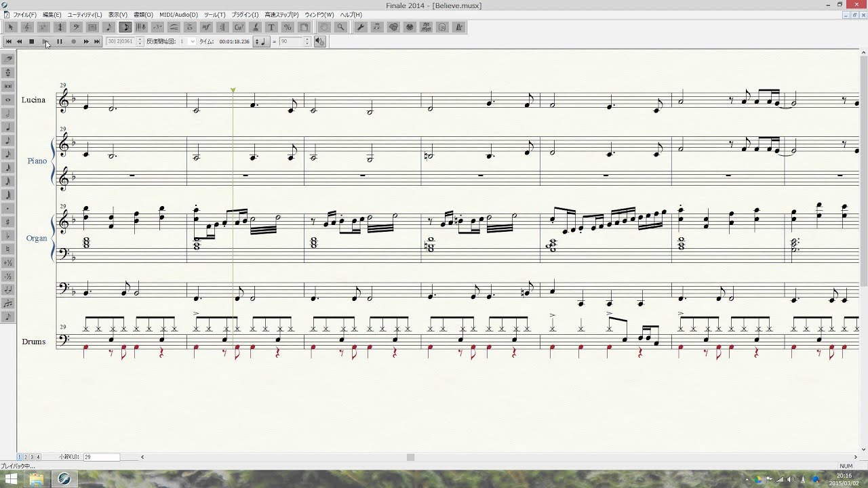
Task: Click the record button
Action: [x=73, y=41]
